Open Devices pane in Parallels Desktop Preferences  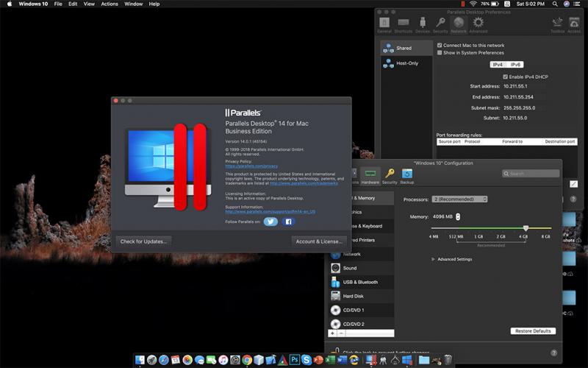coord(423,25)
